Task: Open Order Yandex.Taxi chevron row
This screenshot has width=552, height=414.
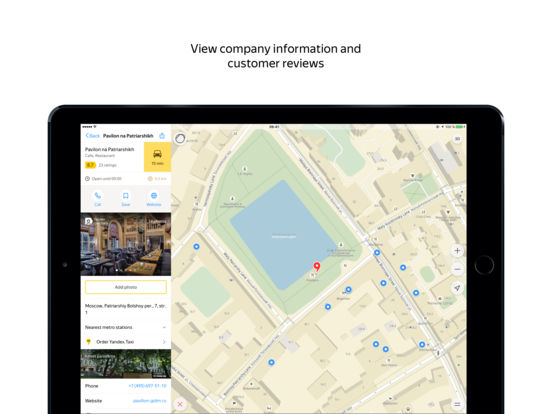Action: 126,342
